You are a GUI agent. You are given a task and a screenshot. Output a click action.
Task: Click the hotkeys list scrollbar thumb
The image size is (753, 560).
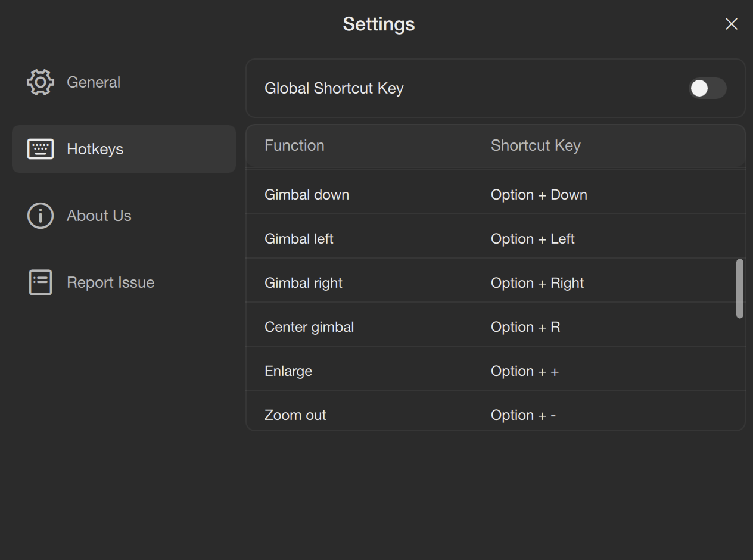point(740,288)
